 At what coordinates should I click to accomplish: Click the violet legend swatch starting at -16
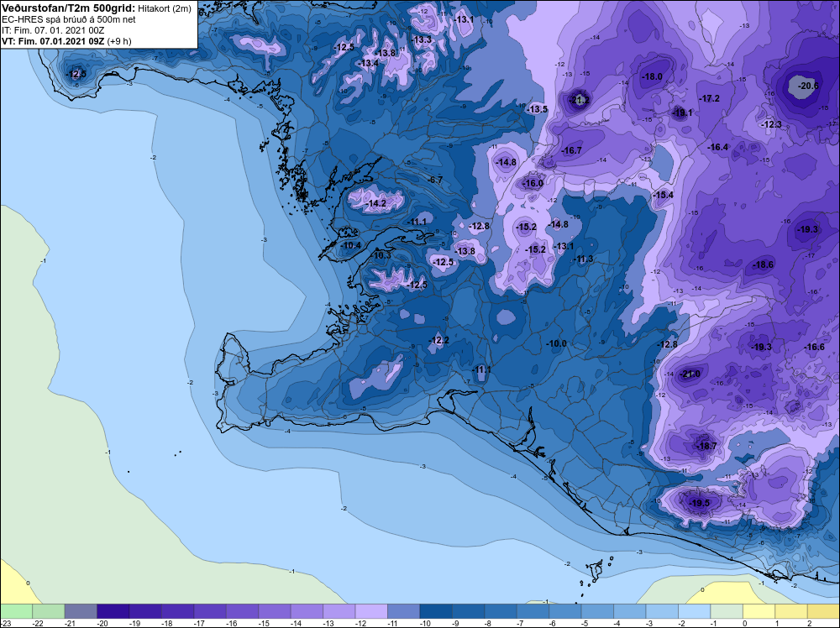pyautogui.click(x=242, y=611)
